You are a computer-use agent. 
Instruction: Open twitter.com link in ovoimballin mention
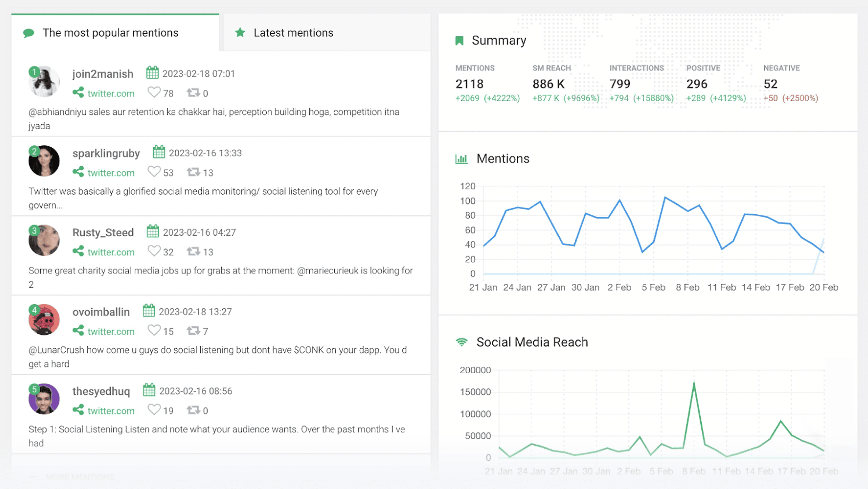tap(111, 332)
